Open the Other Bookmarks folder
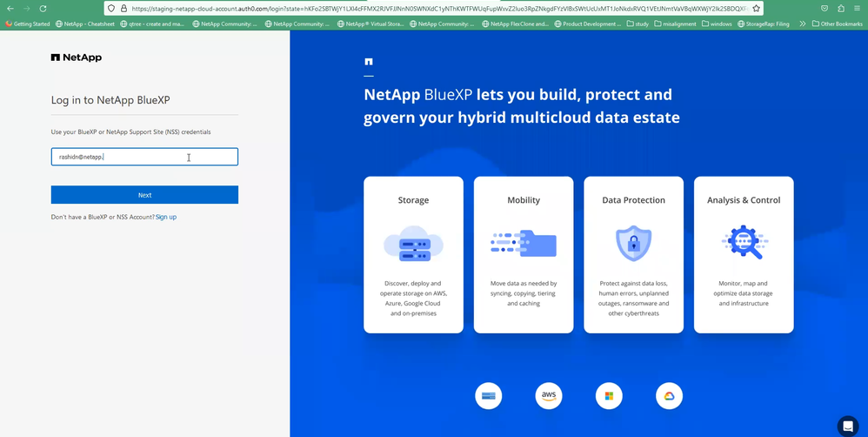The image size is (868, 437). coord(837,24)
